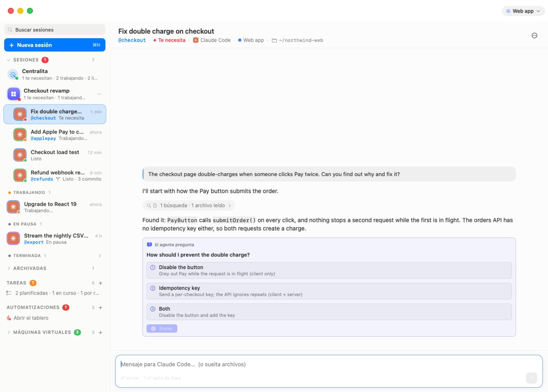Collapse the Checkout revamp group

(x=99, y=94)
